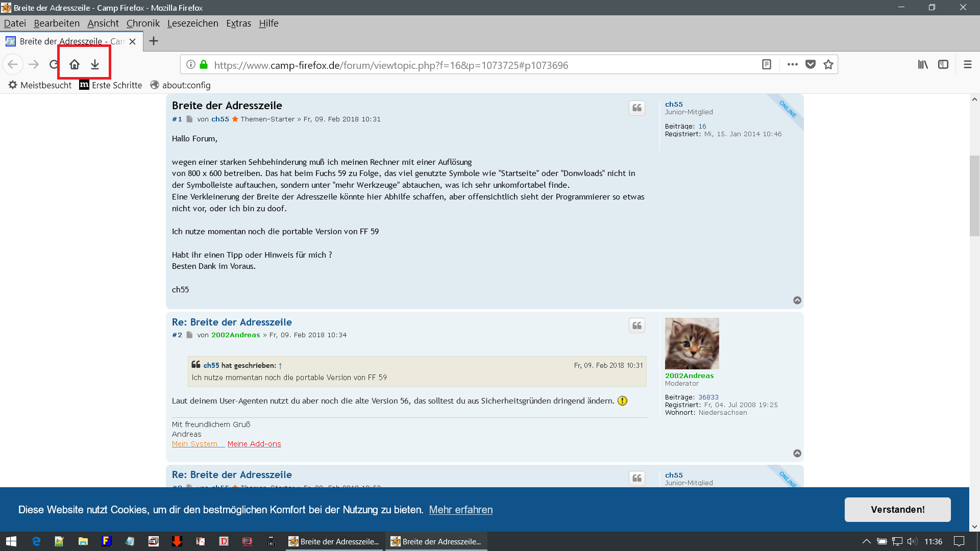Viewport: 980px width, 551px height.
Task: Click the Home toolbar icon
Action: (75, 64)
